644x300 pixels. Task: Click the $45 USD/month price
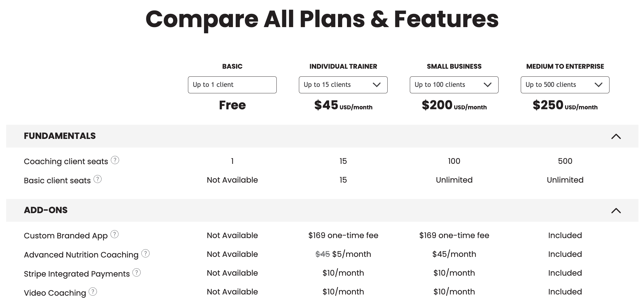pyautogui.click(x=343, y=105)
